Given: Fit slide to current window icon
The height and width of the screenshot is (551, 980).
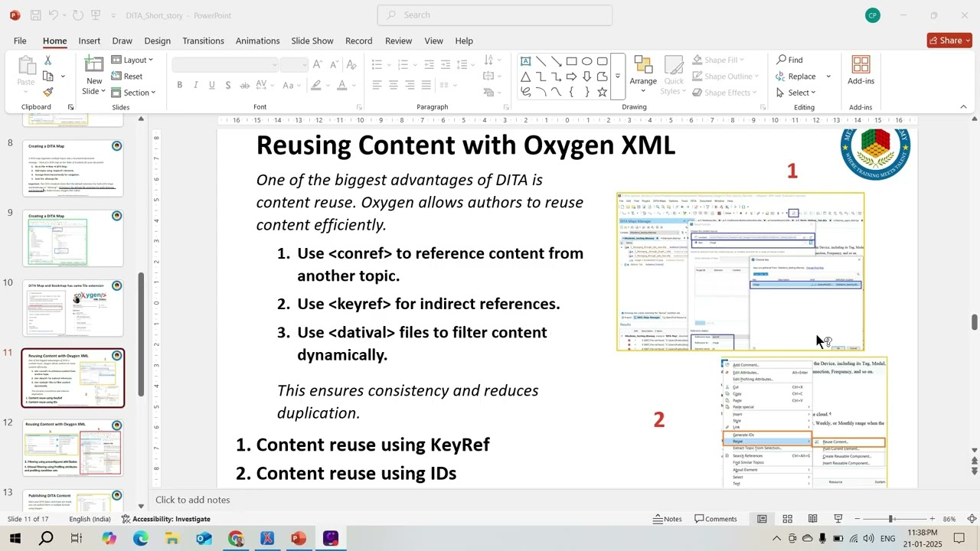Looking at the screenshot, I should click(x=972, y=519).
